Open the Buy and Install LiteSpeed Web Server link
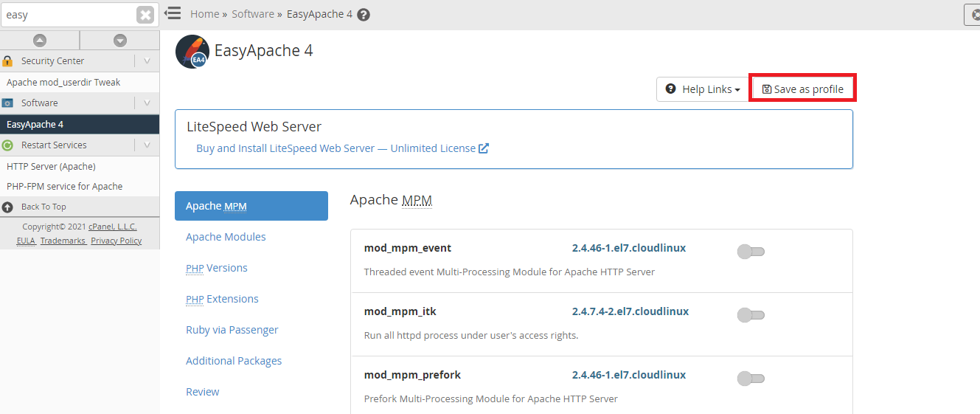 (342, 148)
